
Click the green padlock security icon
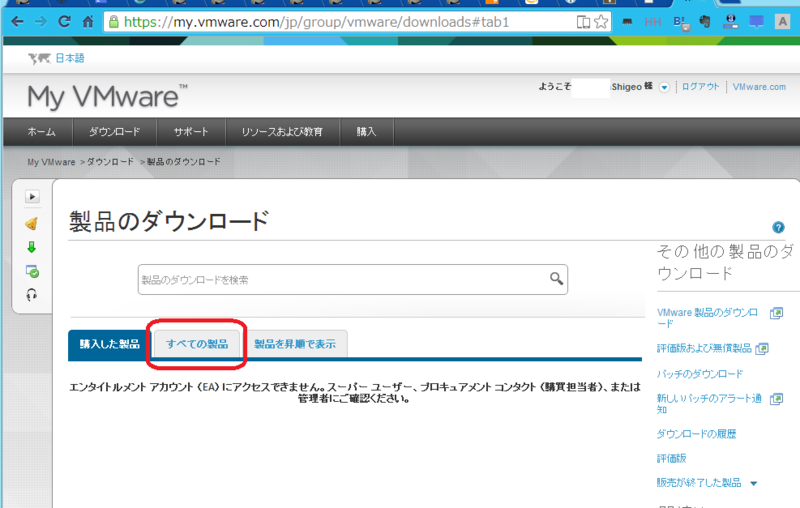tap(114, 22)
